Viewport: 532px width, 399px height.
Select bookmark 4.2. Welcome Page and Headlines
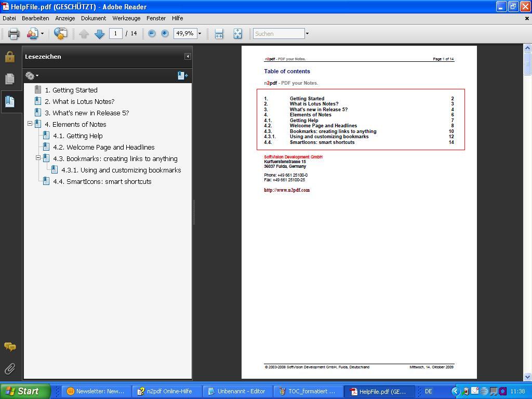click(104, 147)
